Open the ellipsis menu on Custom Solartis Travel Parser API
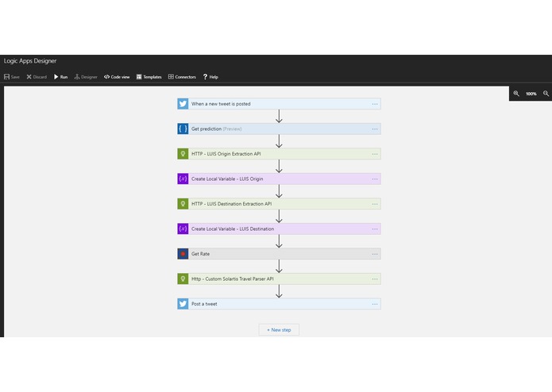552x392 pixels. point(375,279)
